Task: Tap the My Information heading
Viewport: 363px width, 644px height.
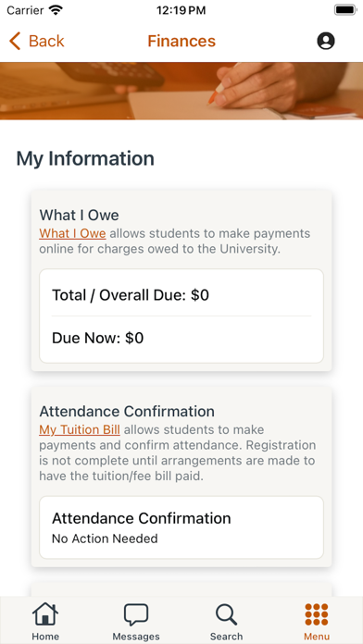Action: click(85, 159)
